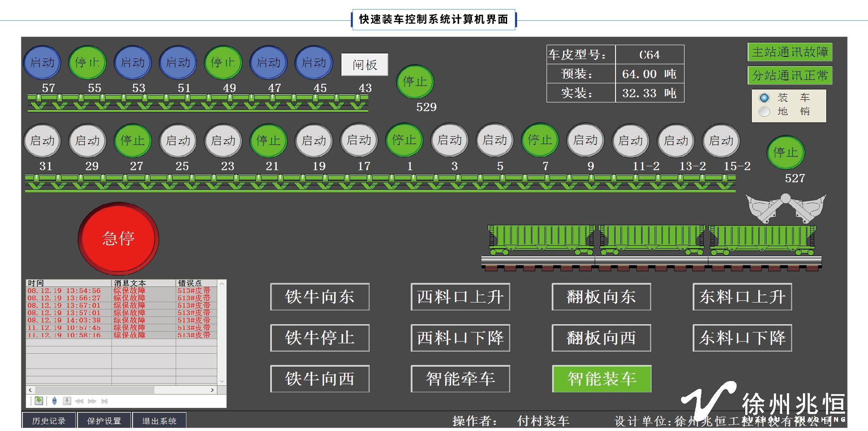Click the green 停止 indicator for 529
868x431 pixels.
415,82
